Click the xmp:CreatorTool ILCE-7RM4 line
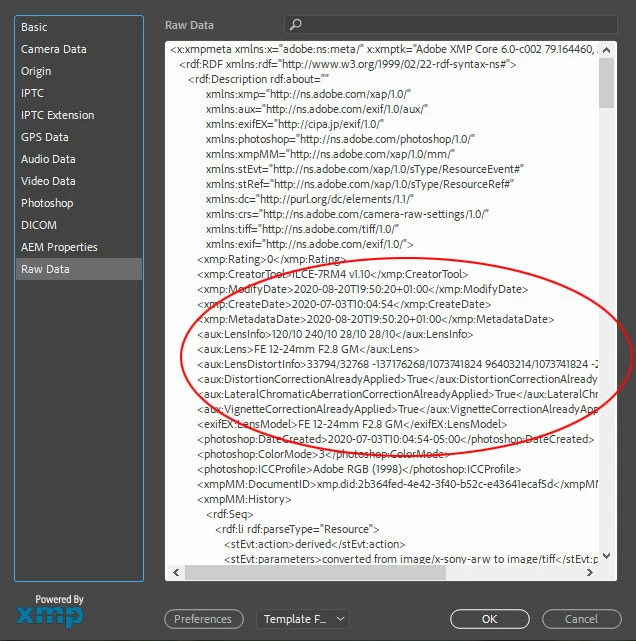Image resolution: width=636 pixels, height=641 pixels. (x=332, y=274)
